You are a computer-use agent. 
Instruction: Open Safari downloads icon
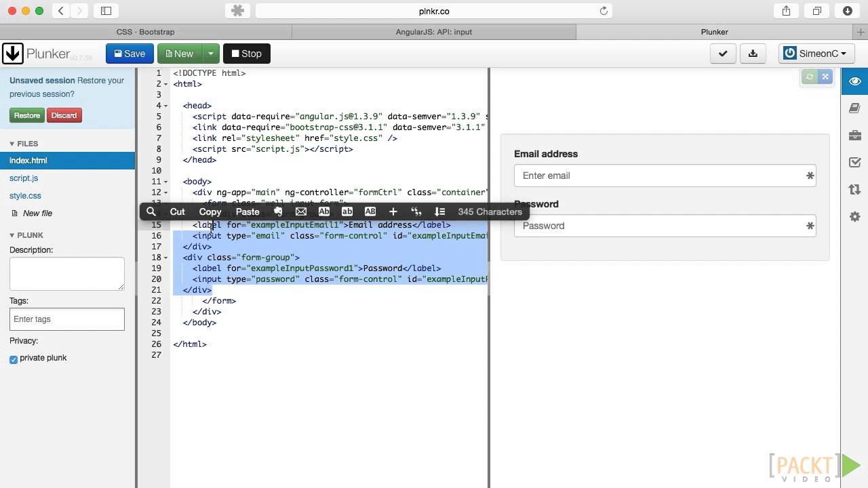click(848, 11)
